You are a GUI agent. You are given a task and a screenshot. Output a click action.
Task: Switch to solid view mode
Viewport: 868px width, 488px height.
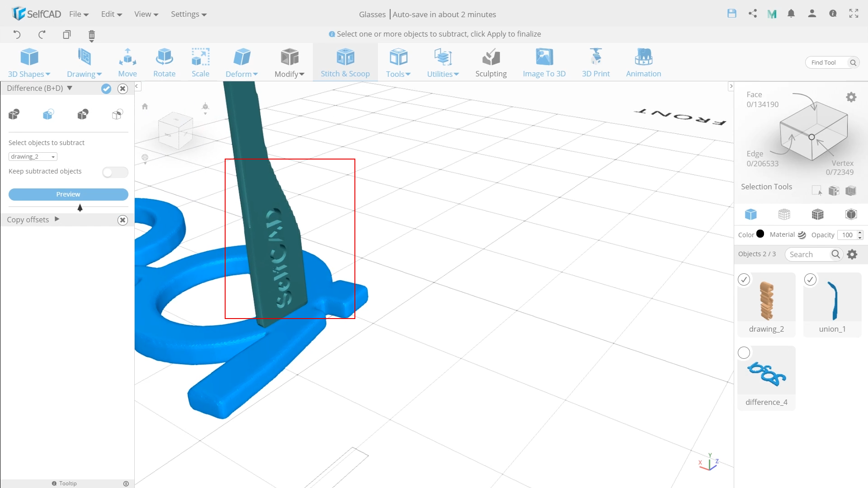point(751,214)
